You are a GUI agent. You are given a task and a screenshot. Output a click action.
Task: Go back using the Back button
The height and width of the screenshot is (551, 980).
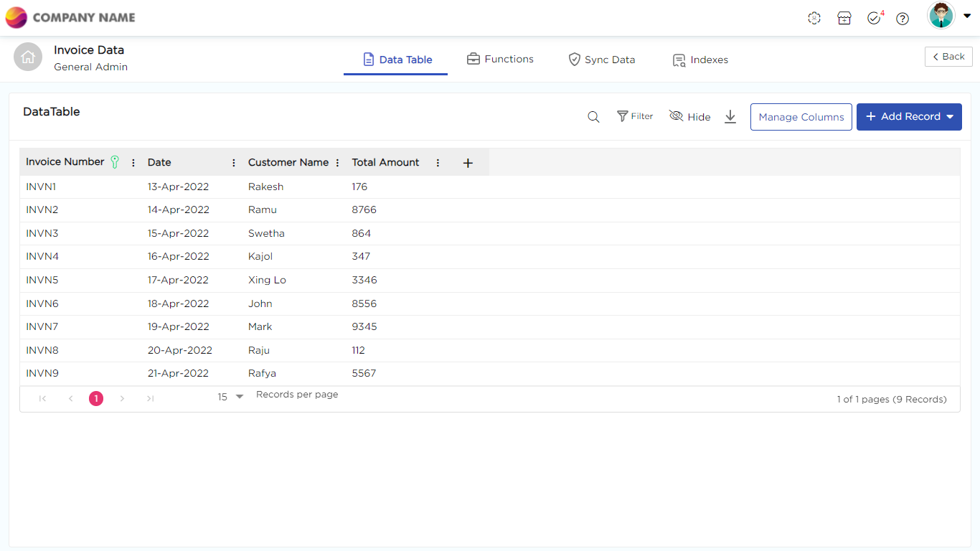point(948,57)
